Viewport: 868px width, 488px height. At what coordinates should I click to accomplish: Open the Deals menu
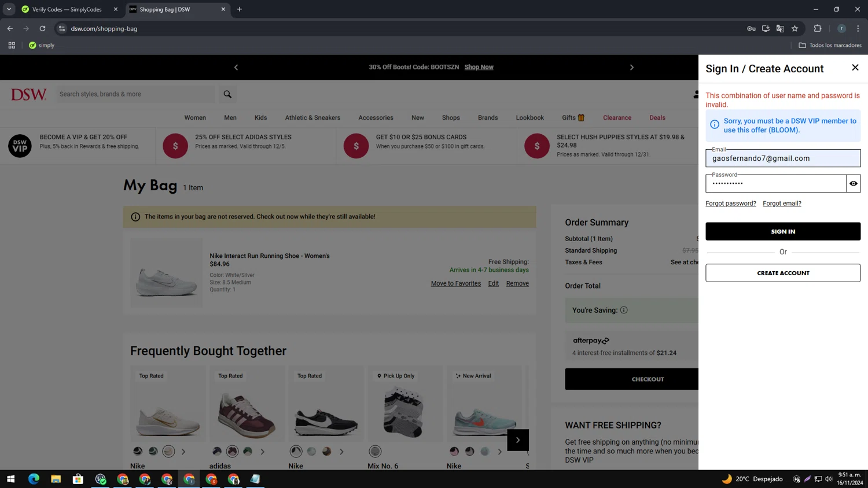point(657,117)
